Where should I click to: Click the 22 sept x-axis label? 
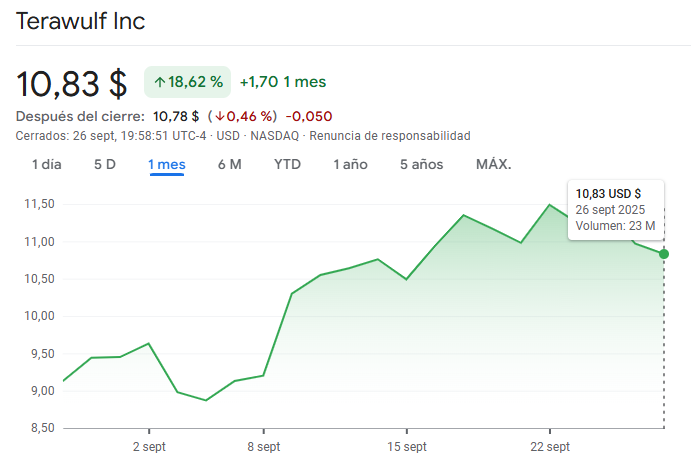[549, 446]
